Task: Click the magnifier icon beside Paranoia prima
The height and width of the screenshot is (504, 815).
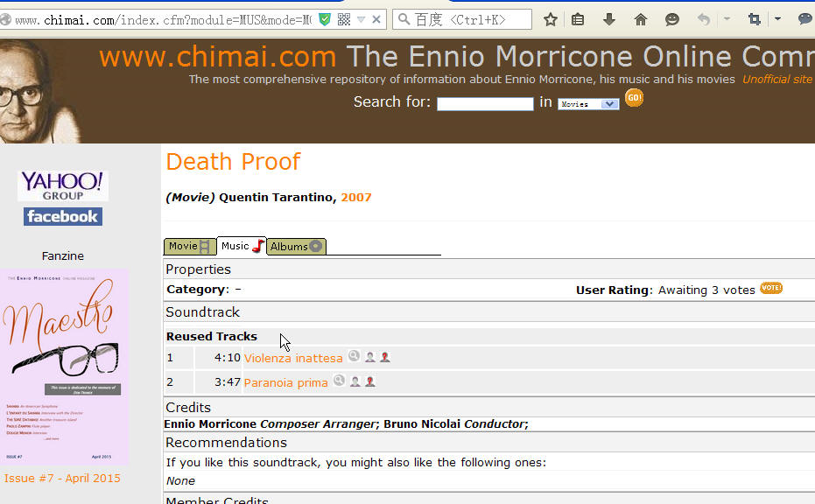Action: pyautogui.click(x=340, y=381)
